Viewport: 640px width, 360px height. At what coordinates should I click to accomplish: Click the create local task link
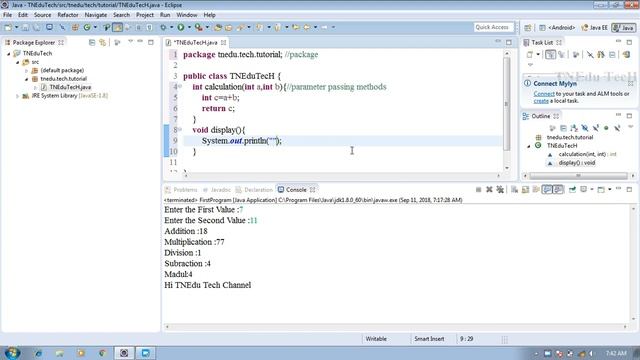point(541,101)
